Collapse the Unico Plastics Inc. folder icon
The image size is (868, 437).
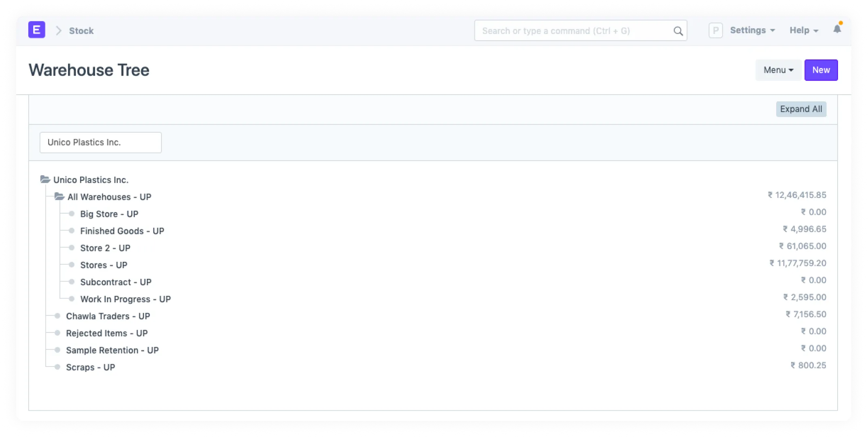(45, 179)
